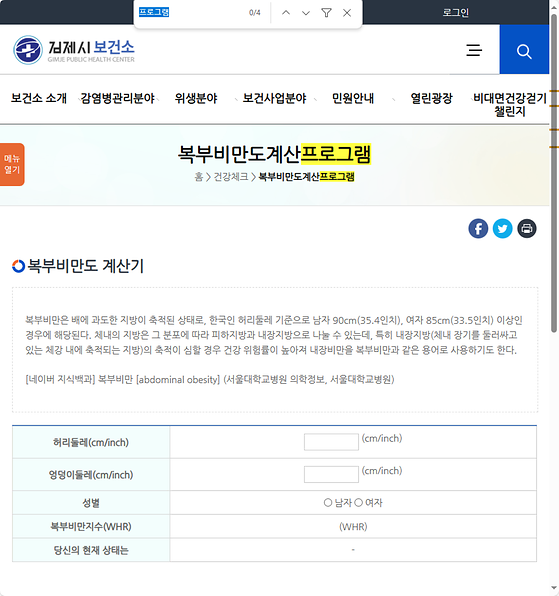
Task: Click 건강체크 in the breadcrumb
Action: click(231, 177)
